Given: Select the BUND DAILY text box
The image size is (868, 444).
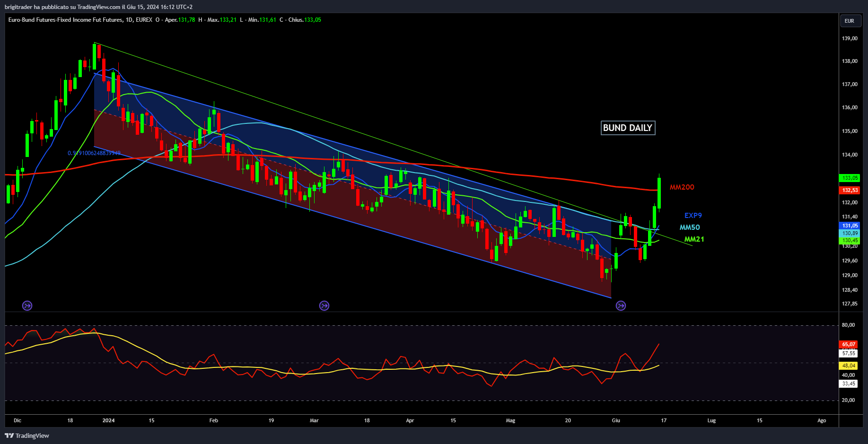Looking at the screenshot, I should click(x=628, y=128).
